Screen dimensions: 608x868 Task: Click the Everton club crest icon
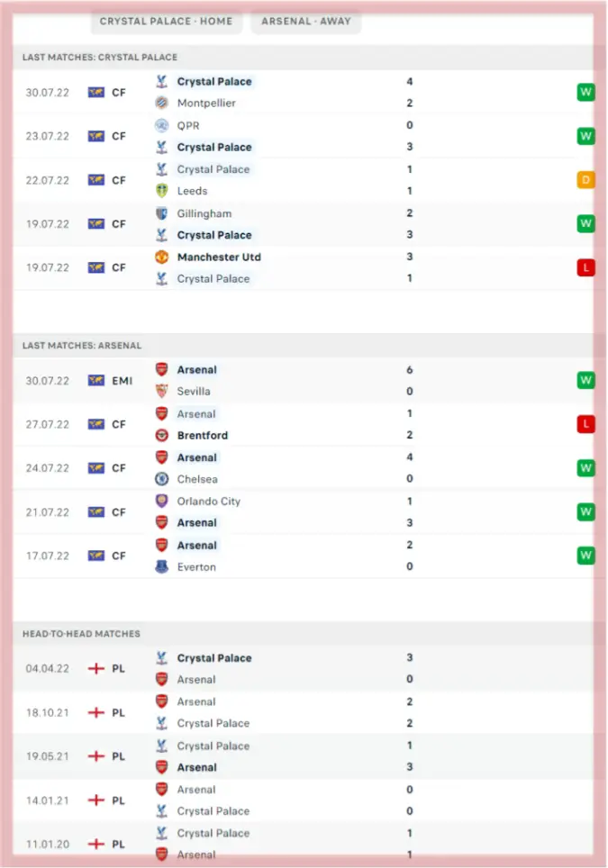coord(162,567)
